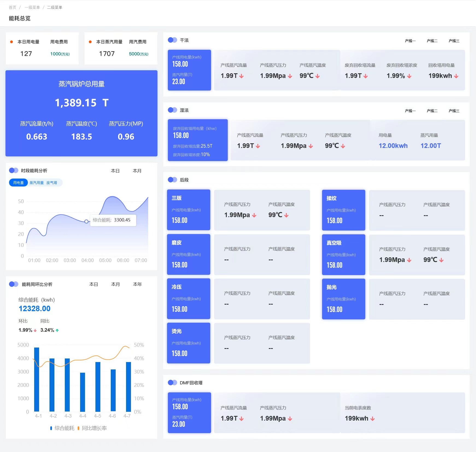Toggle the 后段 section switch
The width and height of the screenshot is (476, 452).
(172, 180)
